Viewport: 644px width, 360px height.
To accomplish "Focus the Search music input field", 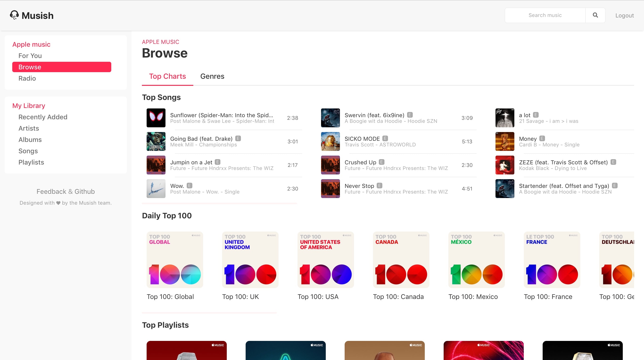I will point(545,15).
